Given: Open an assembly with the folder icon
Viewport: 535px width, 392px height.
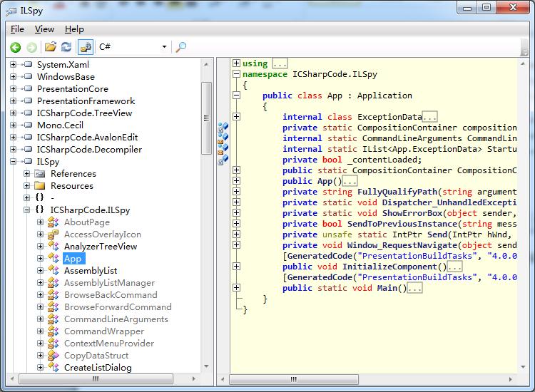Looking at the screenshot, I should coord(51,47).
